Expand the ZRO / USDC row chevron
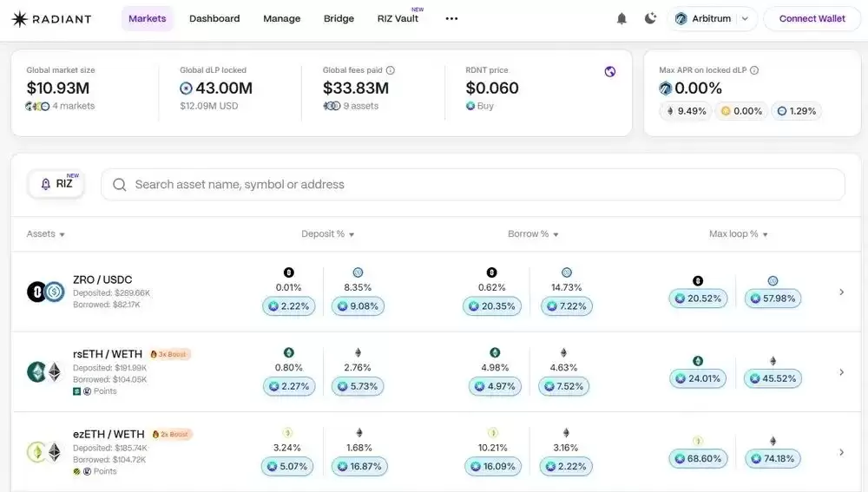Screen dimensions: 868x492 coord(841,292)
